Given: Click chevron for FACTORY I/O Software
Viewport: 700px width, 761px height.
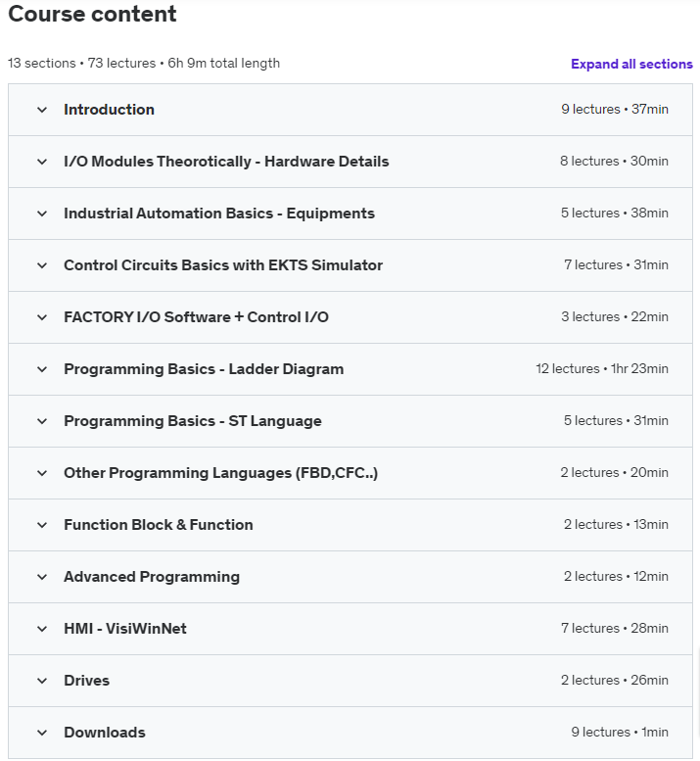Looking at the screenshot, I should pyautogui.click(x=42, y=317).
